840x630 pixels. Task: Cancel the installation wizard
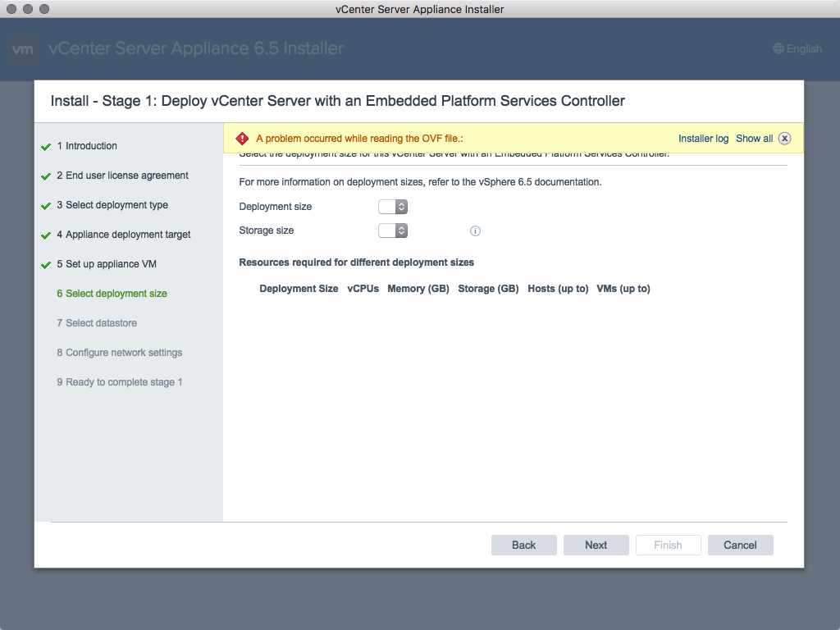point(740,545)
